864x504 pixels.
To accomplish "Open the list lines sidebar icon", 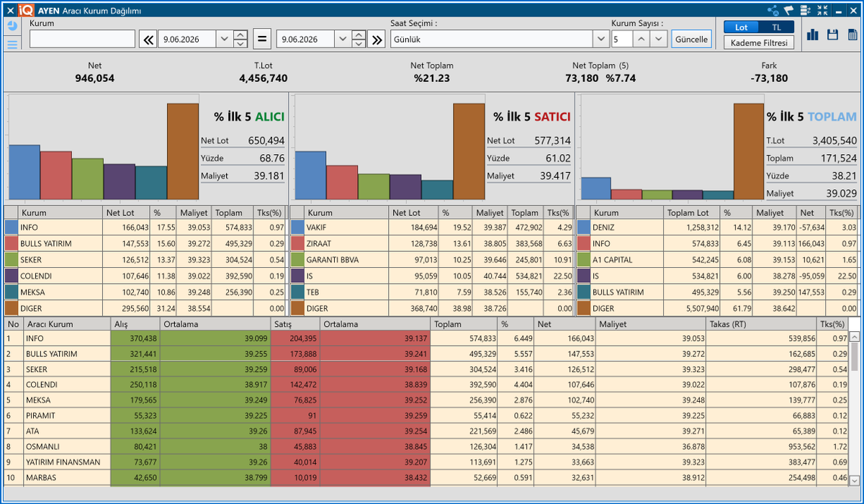I will tap(12, 45).
